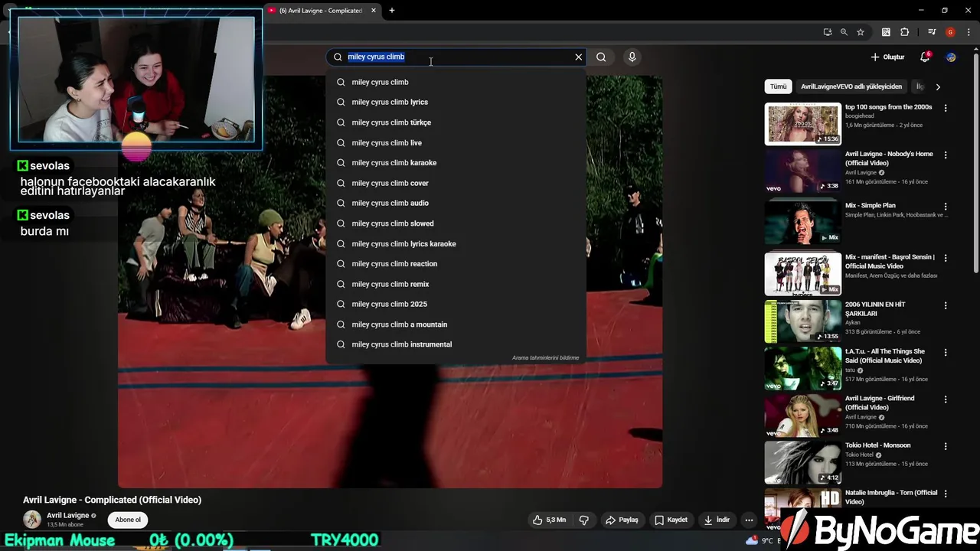Image resolution: width=980 pixels, height=551 pixels.
Task: Click the Oluştur create button
Action: pos(887,57)
